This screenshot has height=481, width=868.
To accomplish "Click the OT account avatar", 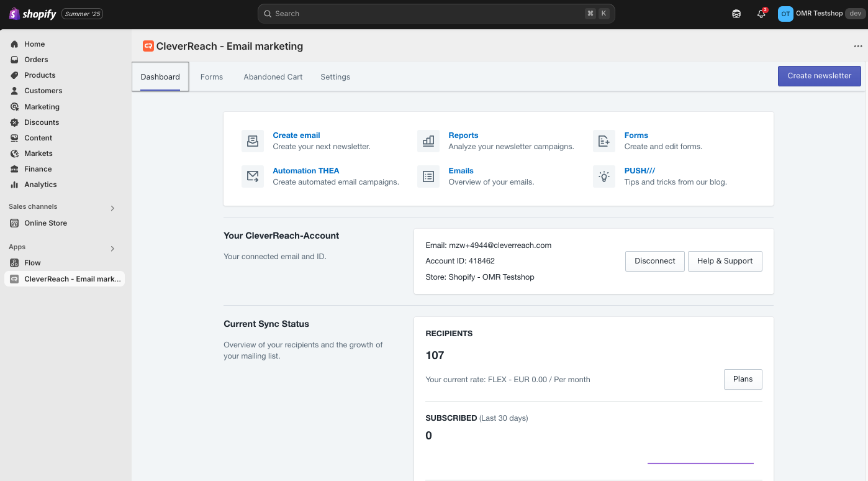I will tap(785, 14).
